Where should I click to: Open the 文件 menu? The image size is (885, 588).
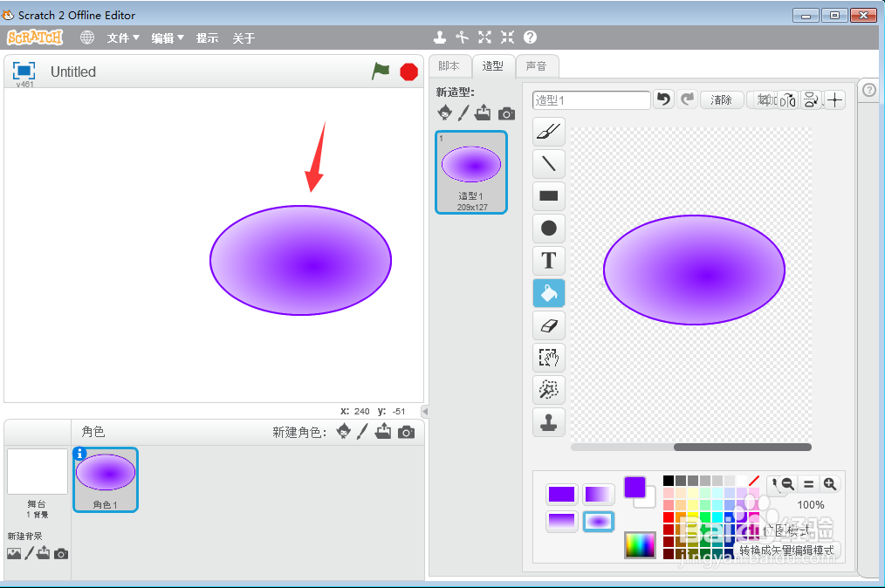click(122, 38)
